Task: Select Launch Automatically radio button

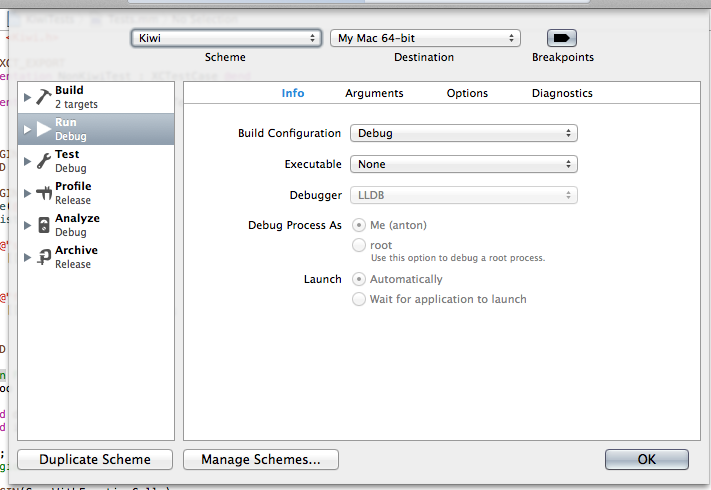Action: [359, 279]
